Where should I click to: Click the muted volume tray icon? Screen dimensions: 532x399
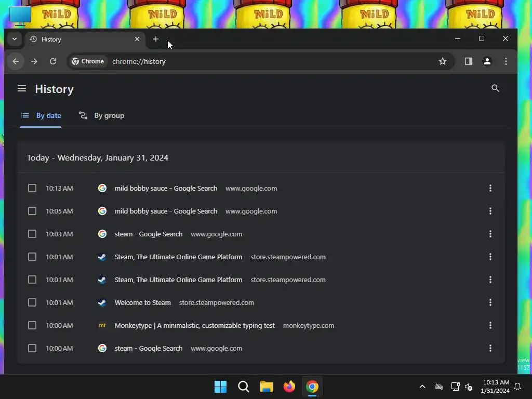pyautogui.click(x=469, y=387)
